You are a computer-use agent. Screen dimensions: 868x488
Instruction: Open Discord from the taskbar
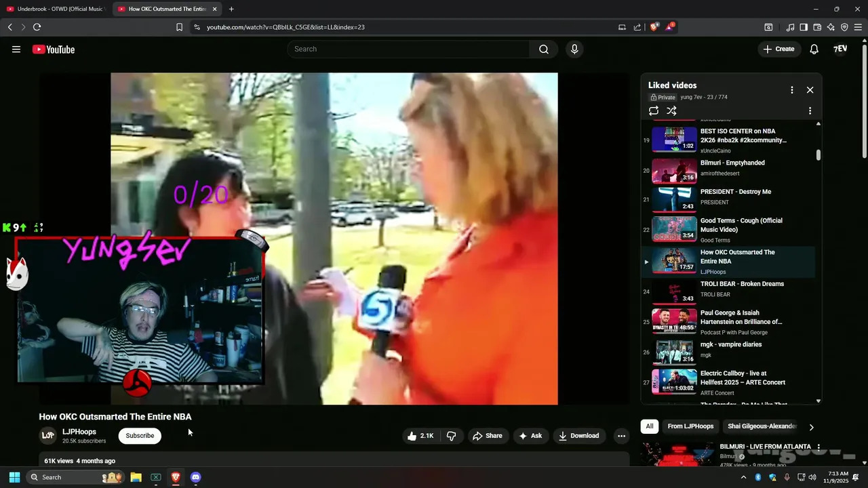pyautogui.click(x=196, y=477)
